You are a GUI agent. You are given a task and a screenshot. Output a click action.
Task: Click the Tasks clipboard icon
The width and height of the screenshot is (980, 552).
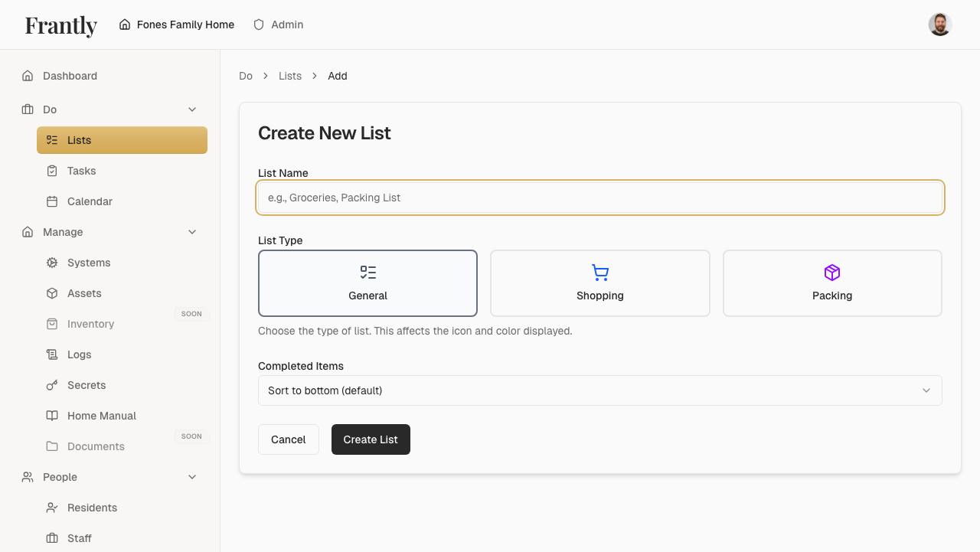click(52, 171)
